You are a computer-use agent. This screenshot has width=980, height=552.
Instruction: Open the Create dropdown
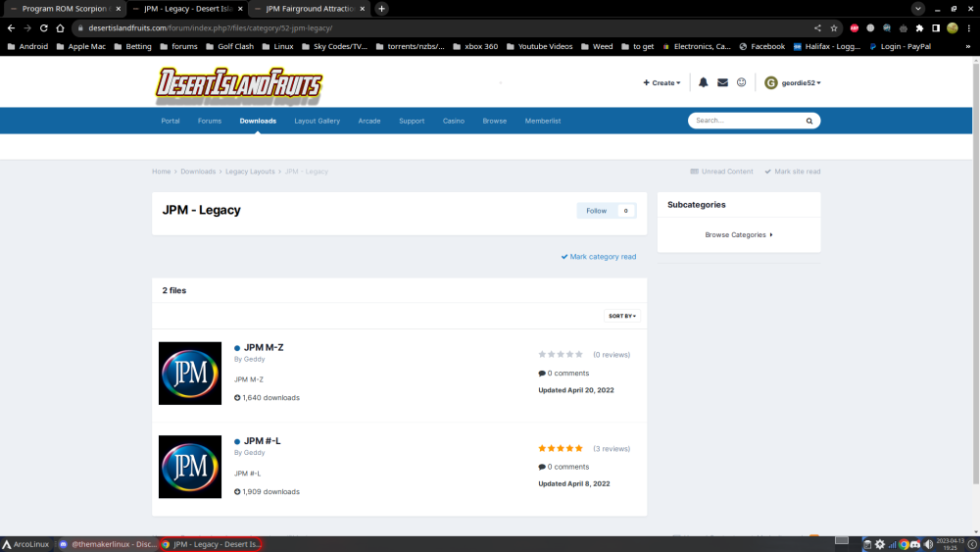click(x=661, y=82)
